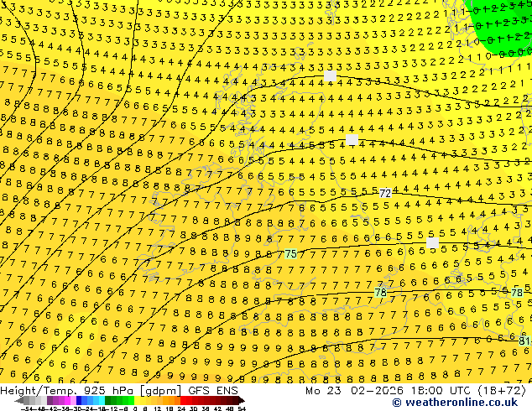Click the 'Height/Temp. 925 hPa [gdpm] GFS ENS' title
Screen dimensions: 532x411
point(119,391)
